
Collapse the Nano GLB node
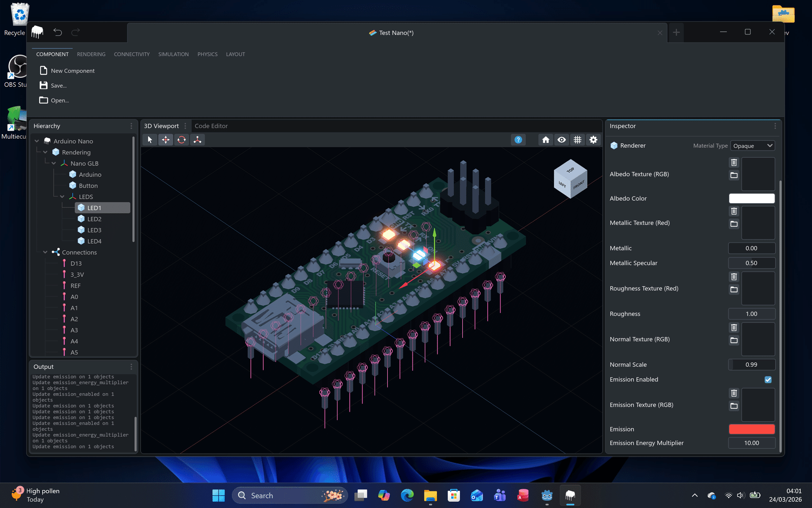pyautogui.click(x=54, y=164)
